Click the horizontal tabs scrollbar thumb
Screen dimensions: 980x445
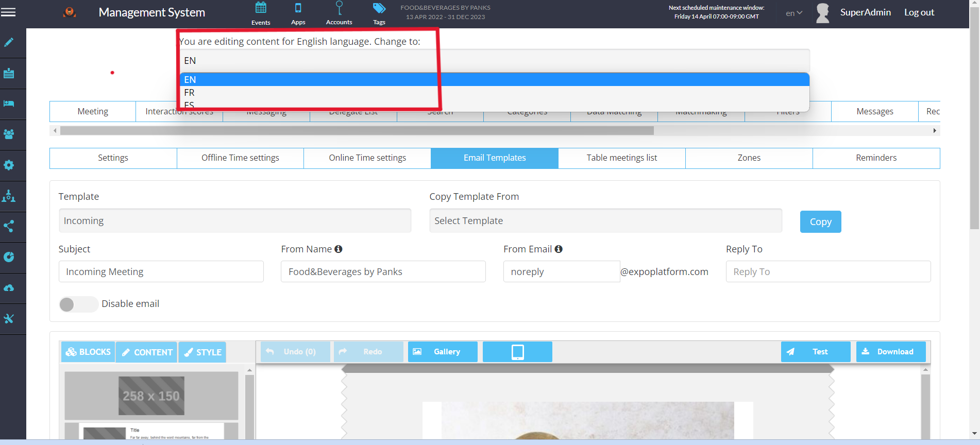pos(357,131)
